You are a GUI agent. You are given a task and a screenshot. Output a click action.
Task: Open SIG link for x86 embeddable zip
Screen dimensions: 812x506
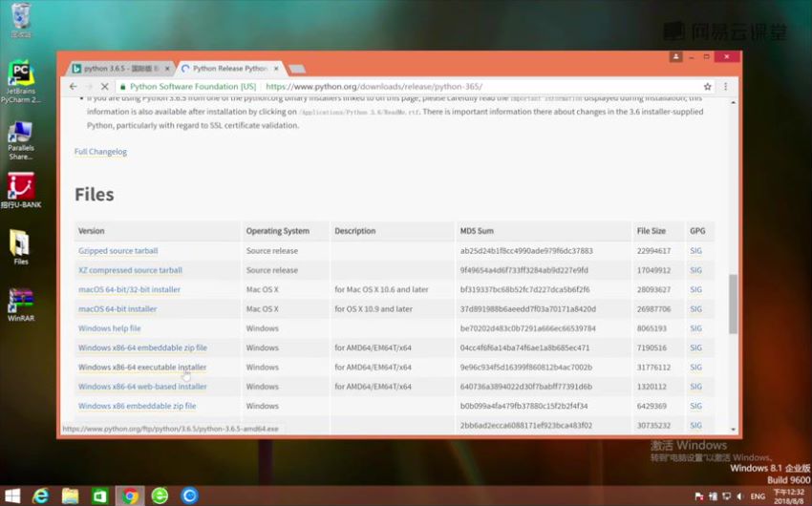(696, 406)
